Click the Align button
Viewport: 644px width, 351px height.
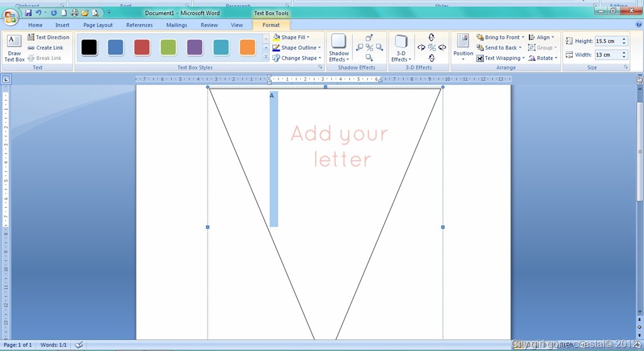point(541,37)
